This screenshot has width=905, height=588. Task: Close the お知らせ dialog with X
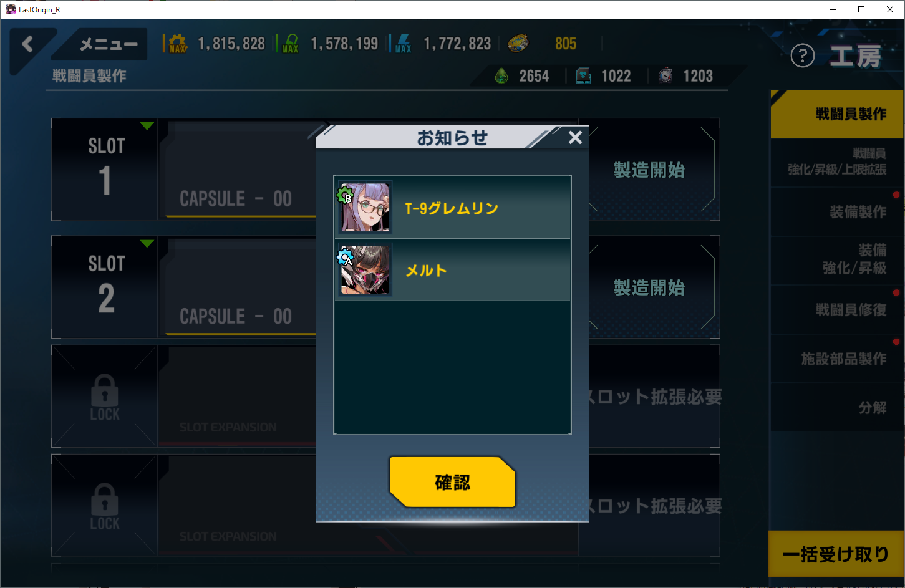click(575, 137)
